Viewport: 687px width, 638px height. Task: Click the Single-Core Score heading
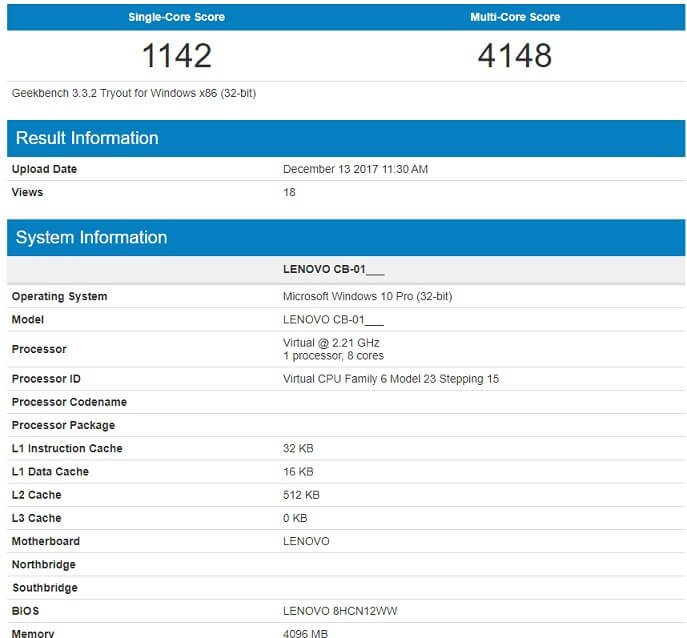[177, 17]
